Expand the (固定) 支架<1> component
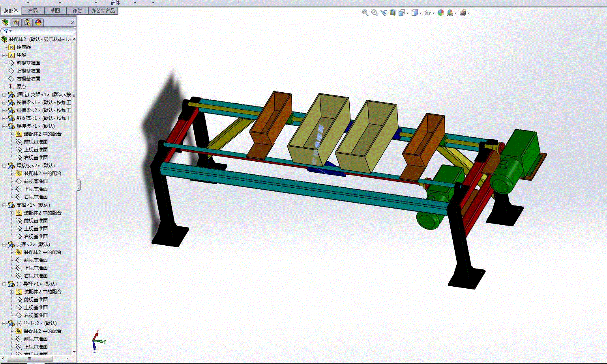The height and width of the screenshot is (364, 607). coord(4,95)
